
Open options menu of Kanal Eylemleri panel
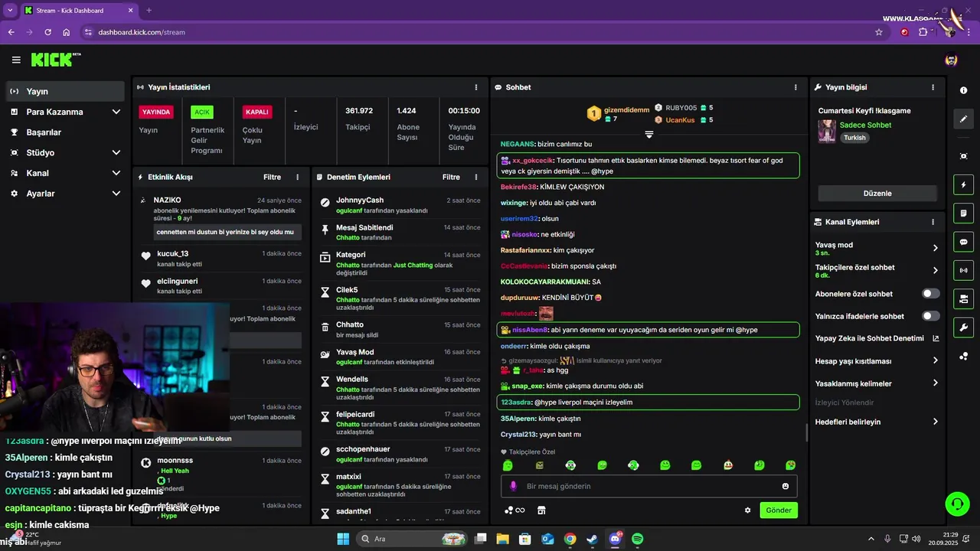pyautogui.click(x=933, y=222)
